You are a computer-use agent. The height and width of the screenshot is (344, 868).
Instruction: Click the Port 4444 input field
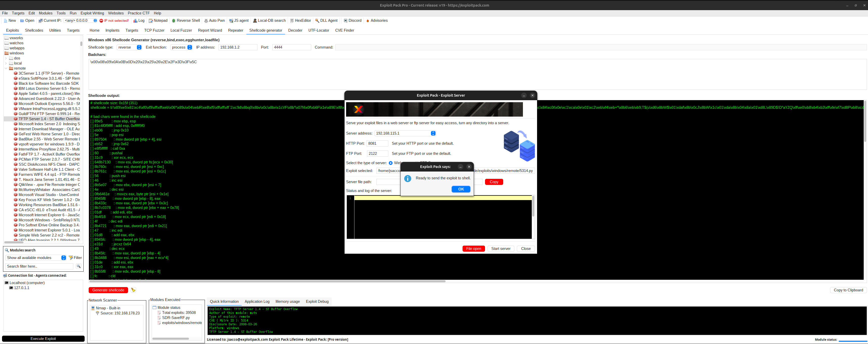click(x=292, y=48)
